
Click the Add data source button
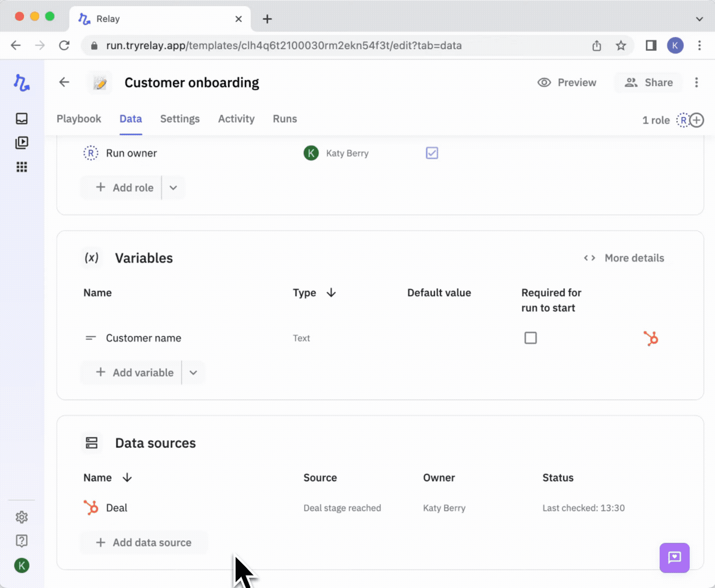coord(144,542)
